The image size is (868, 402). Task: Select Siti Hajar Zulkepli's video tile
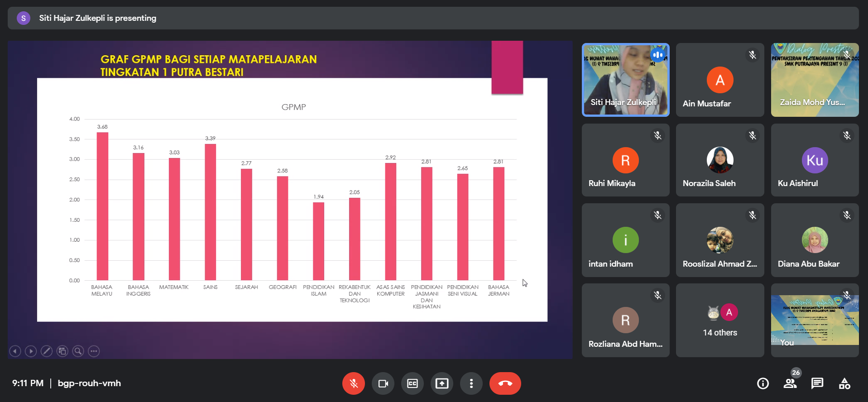point(625,80)
